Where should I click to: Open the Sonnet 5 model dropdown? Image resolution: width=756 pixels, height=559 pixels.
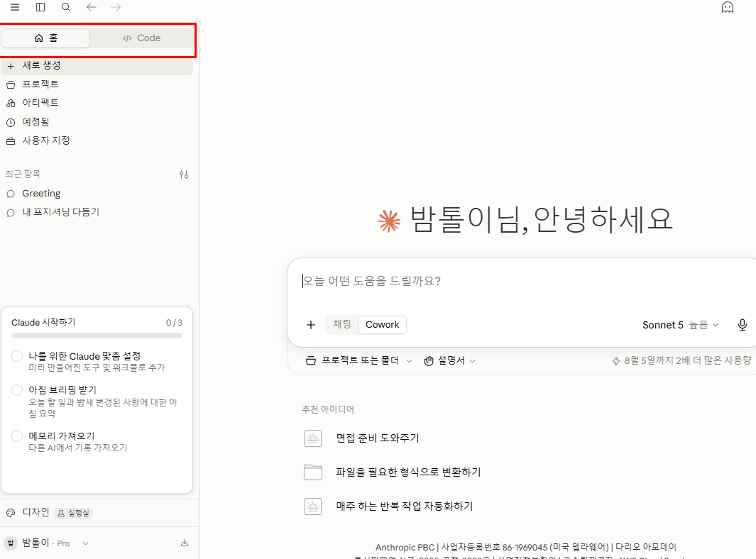pos(680,325)
